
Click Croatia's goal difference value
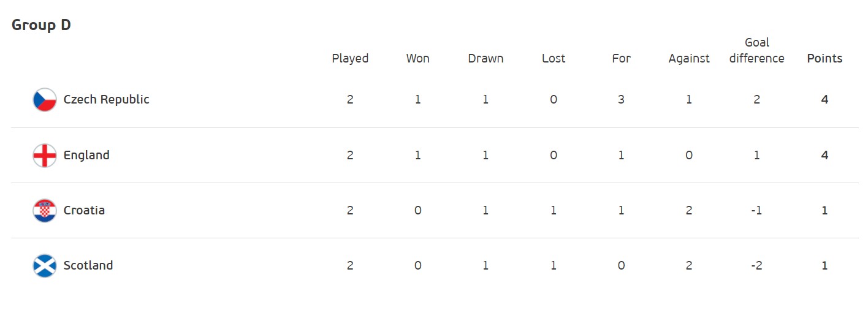point(756,210)
